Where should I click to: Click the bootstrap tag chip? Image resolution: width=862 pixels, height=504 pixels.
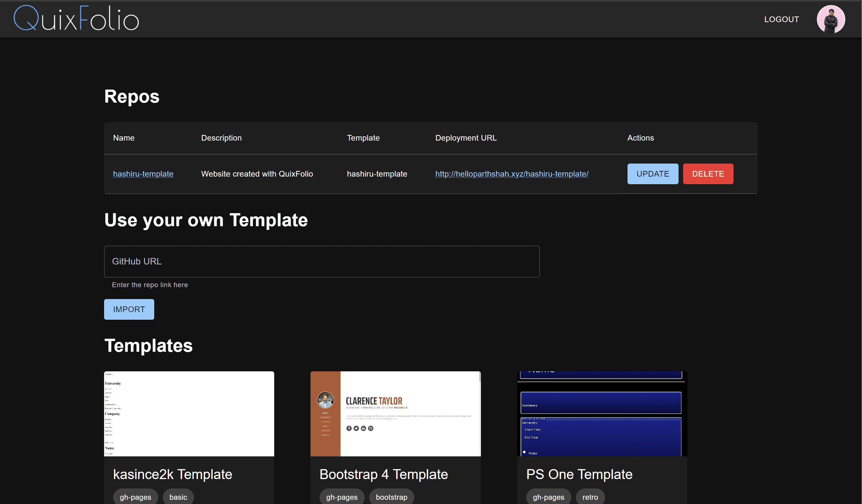(x=391, y=497)
